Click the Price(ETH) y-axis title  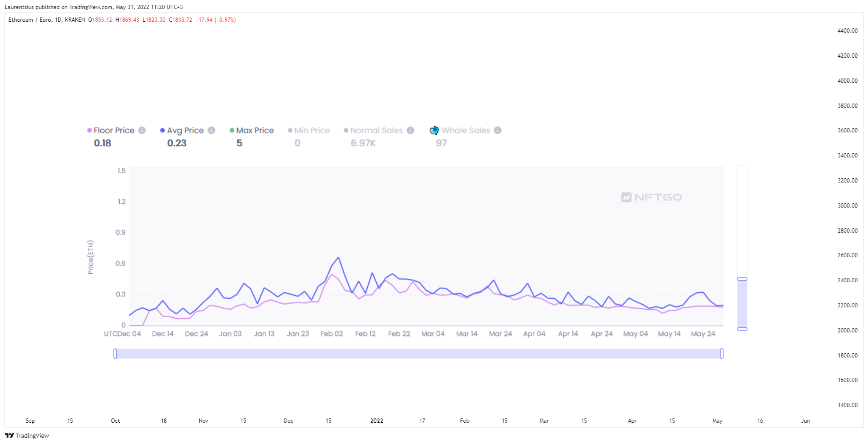point(90,257)
